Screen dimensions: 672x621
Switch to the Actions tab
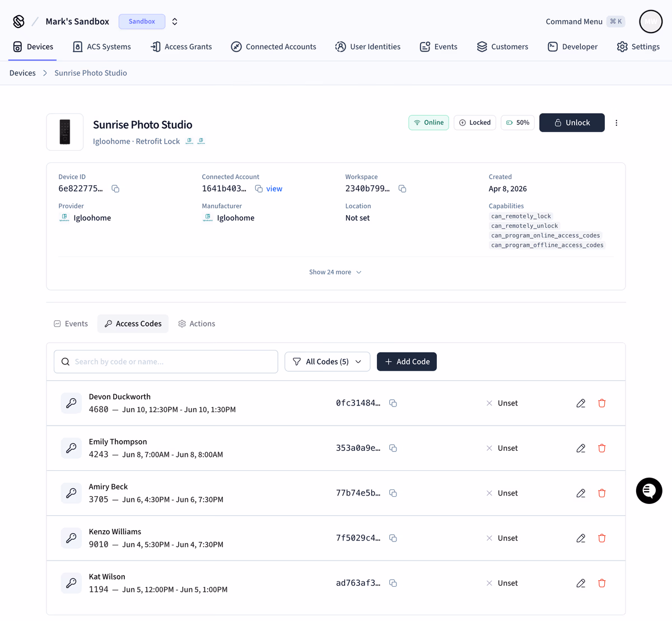(197, 324)
